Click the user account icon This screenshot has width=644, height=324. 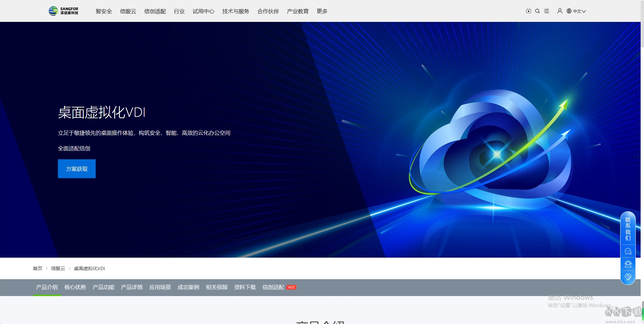[560, 11]
